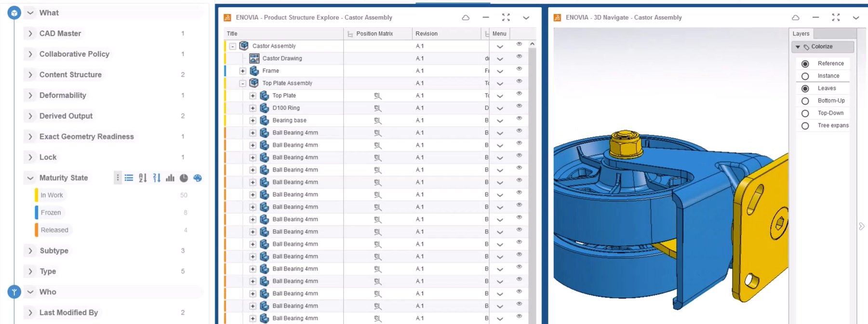Toggle visibility eye for Castor Drawing row
This screenshot has width=868, height=324.
(519, 56)
